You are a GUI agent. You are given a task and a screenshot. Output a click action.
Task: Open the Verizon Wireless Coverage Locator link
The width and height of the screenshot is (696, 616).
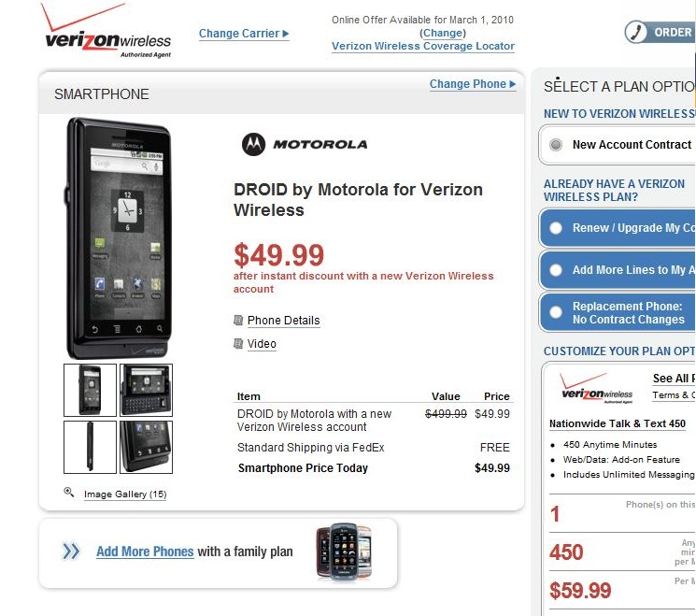423,47
